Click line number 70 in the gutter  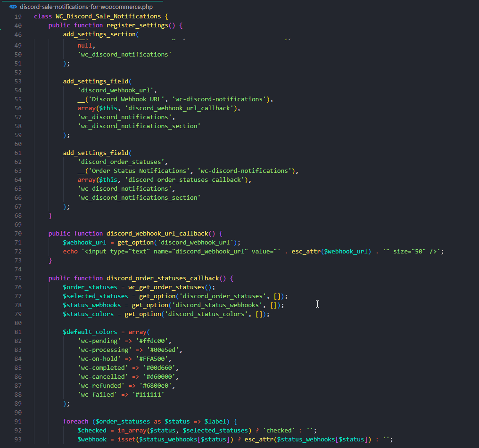click(x=18, y=234)
